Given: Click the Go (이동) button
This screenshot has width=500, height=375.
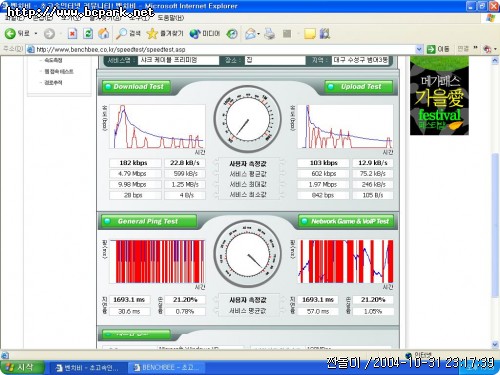Looking at the screenshot, I should pyautogui.click(x=438, y=49).
